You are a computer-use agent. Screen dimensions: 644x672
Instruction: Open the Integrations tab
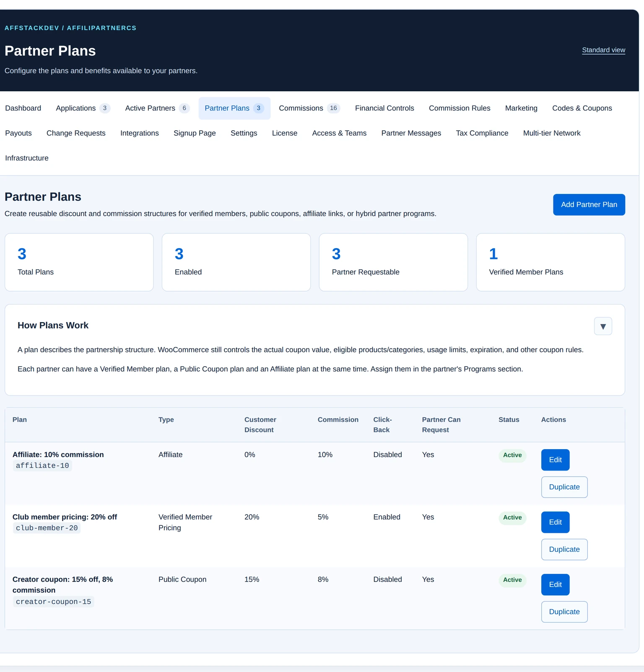point(140,133)
